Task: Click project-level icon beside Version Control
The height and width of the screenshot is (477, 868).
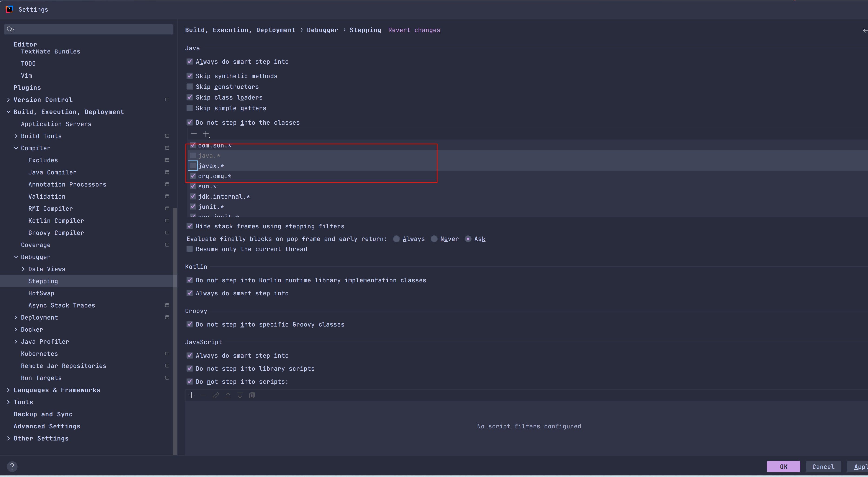Action: coord(167,100)
